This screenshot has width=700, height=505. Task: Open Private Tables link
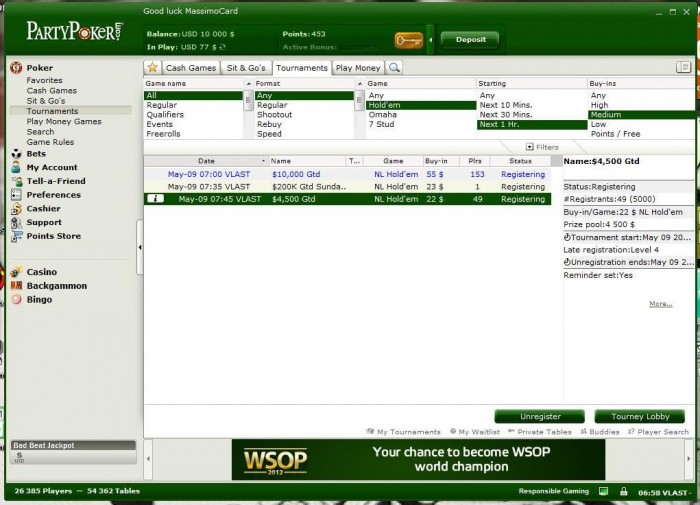(540, 432)
